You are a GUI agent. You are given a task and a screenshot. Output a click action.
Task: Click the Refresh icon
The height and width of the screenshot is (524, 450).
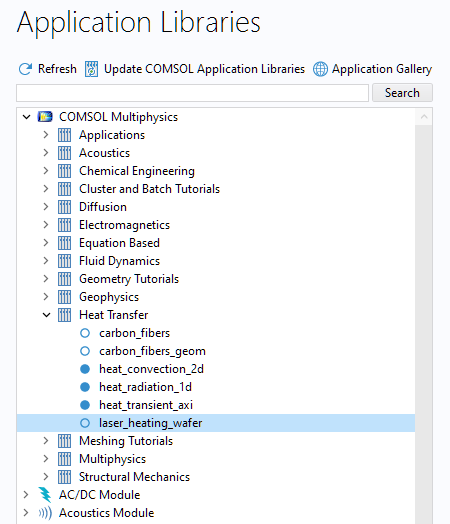tap(25, 69)
